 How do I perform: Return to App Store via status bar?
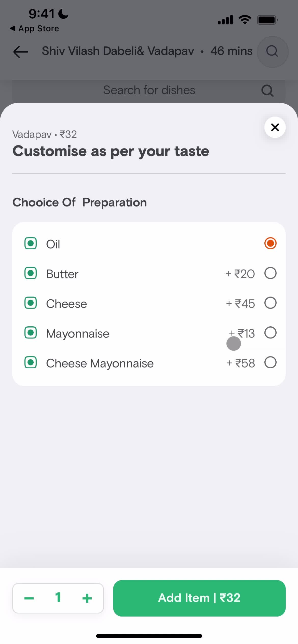(x=34, y=28)
